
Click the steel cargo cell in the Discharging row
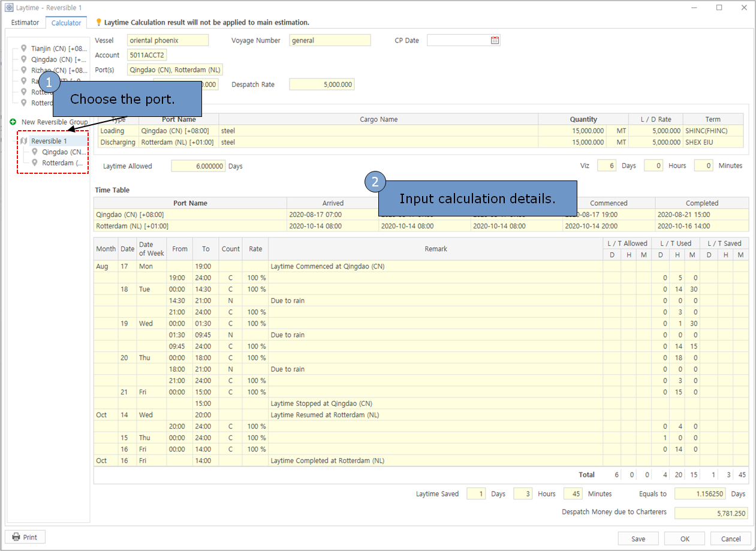coord(378,142)
